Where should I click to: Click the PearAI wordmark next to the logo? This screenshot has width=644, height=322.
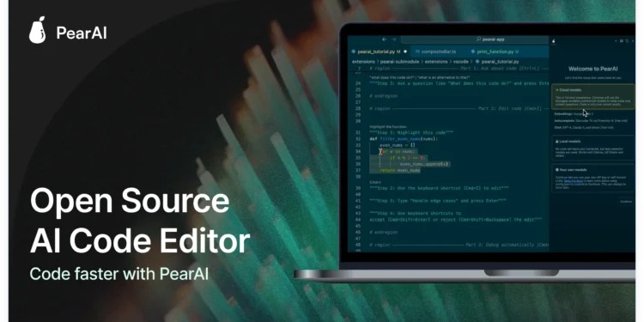[x=82, y=33]
